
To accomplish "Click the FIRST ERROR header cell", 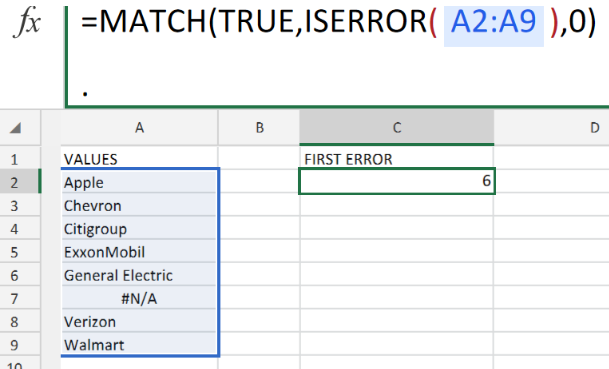I will (x=397, y=159).
